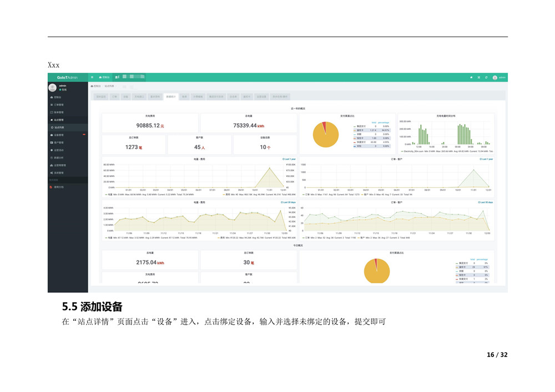Open the admin avatar in top-right header

(x=495, y=78)
